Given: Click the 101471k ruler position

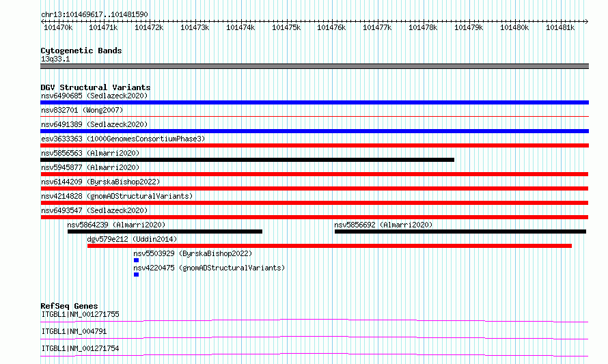Looking at the screenshot, I should (x=103, y=27).
